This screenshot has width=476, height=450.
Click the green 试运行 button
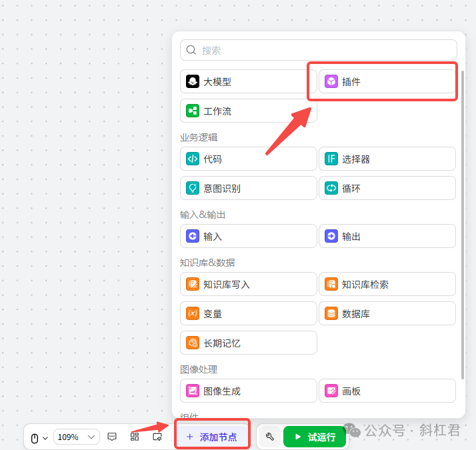[x=315, y=437]
